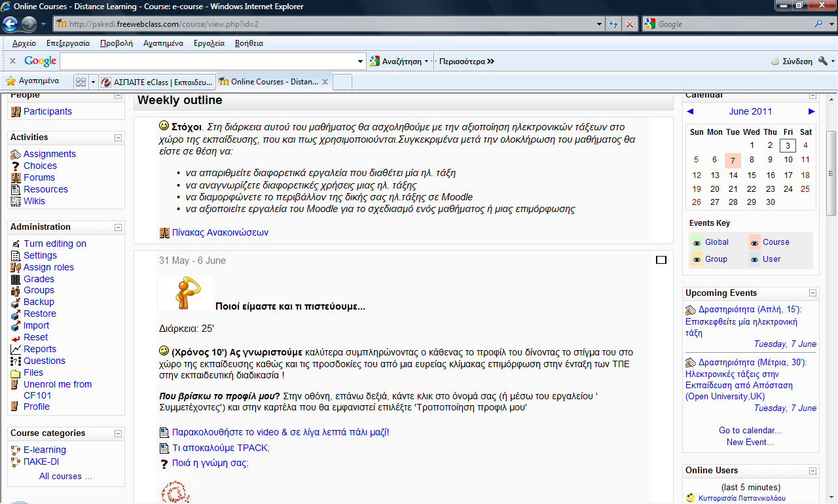Viewport: 838px width, 504px height.
Task: Click the E-learning category icon
Action: tap(16, 450)
